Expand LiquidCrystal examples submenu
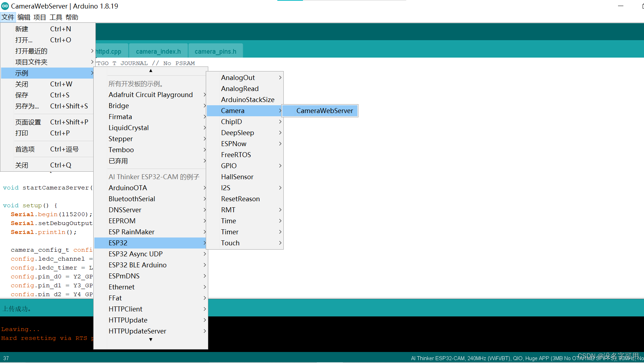Image resolution: width=644 pixels, height=363 pixels. click(x=151, y=128)
